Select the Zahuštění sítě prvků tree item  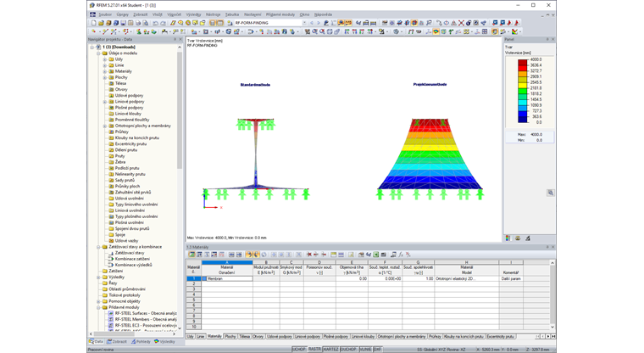point(133,193)
